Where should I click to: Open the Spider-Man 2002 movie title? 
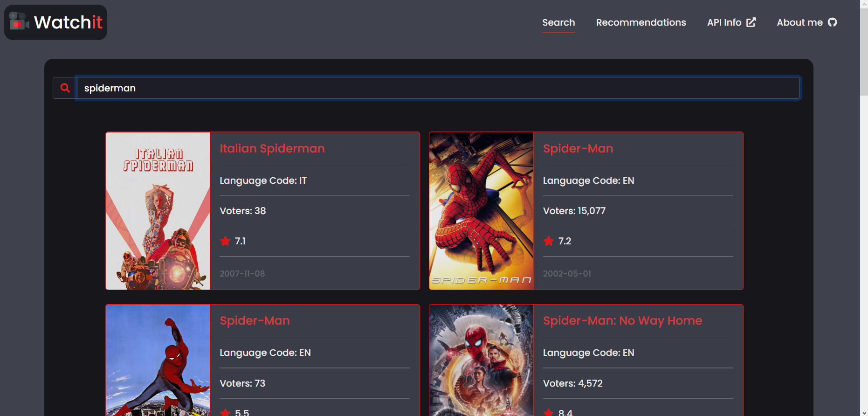pyautogui.click(x=578, y=148)
